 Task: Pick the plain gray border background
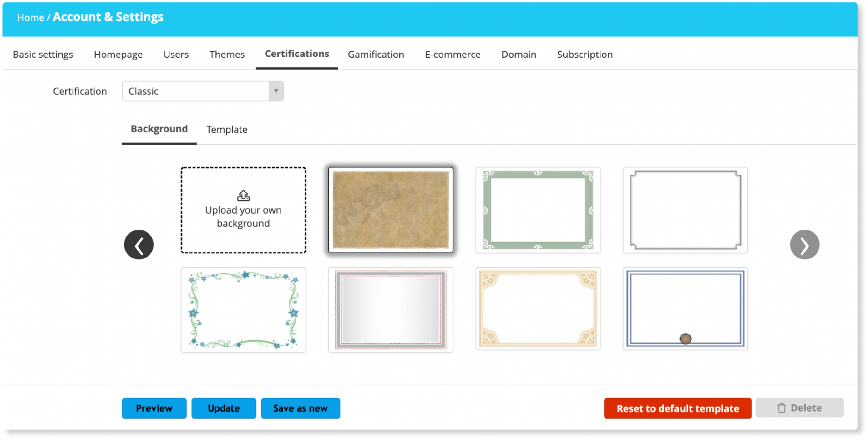[x=685, y=210]
